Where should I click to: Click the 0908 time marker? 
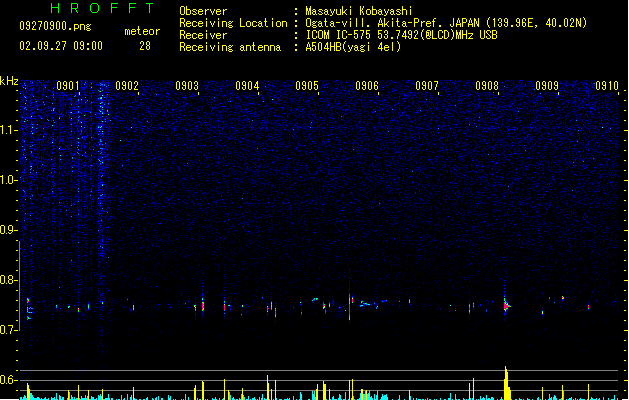(x=487, y=86)
